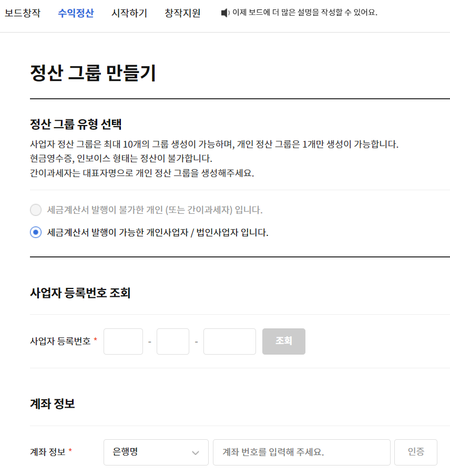Click the last business registration number field
Viewport: 450px width, 476px height.
(x=230, y=341)
